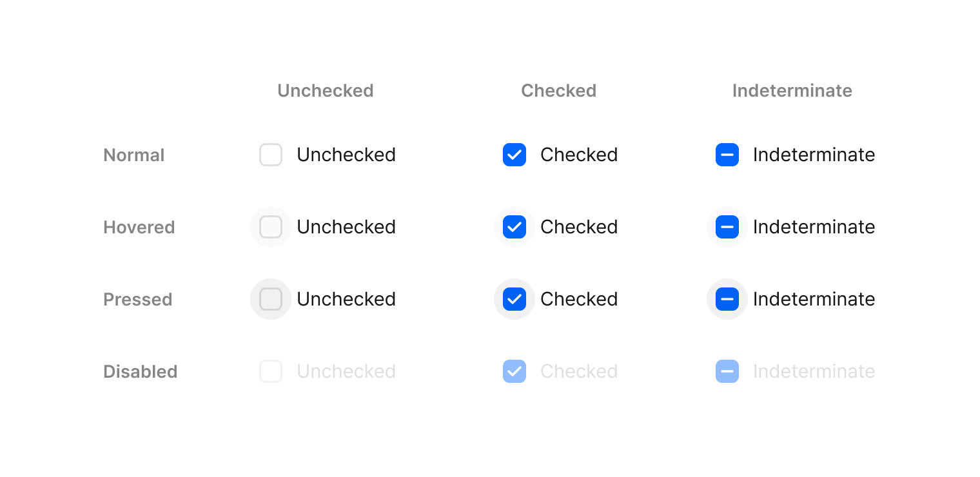Click the Normal row 'Indeterminate' text label

coord(814,155)
